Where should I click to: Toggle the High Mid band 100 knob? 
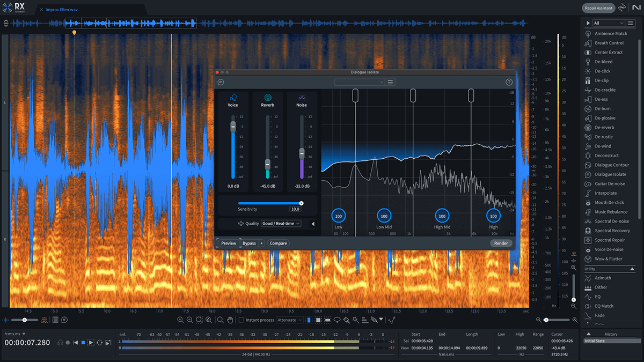pos(442,216)
